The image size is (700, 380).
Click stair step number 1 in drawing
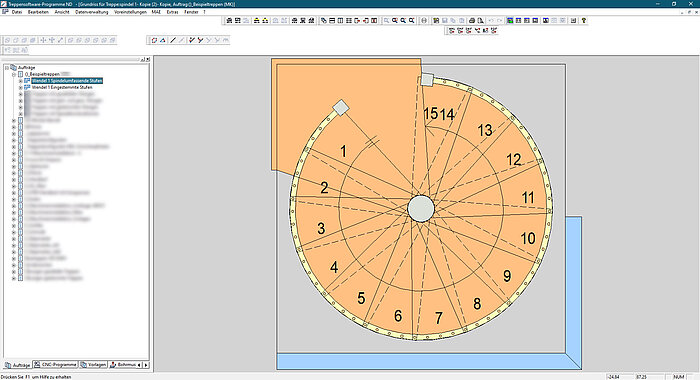[343, 151]
